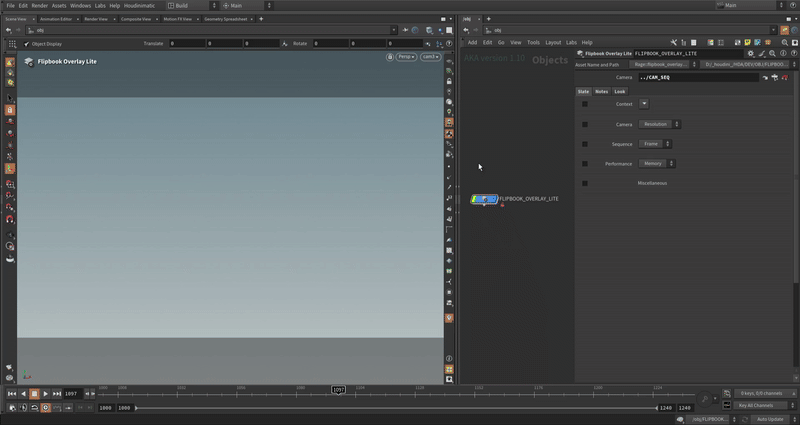Viewport: 800px width, 425px height.
Task: Open the File menu
Action: 10,6
